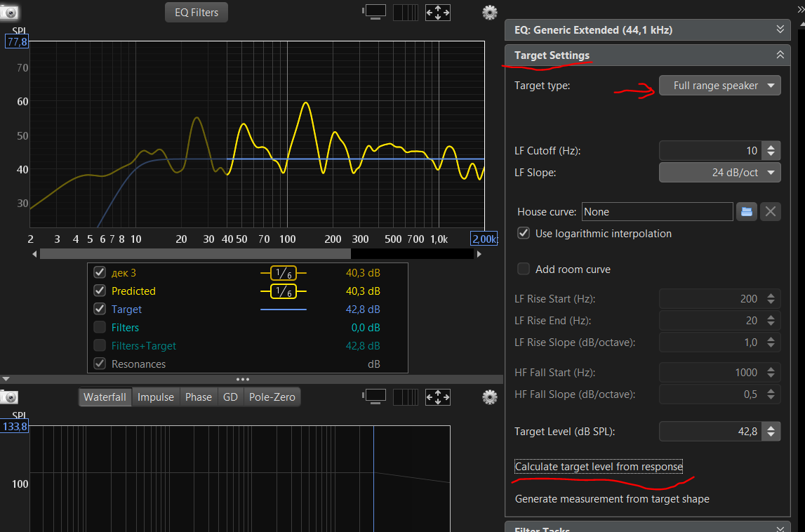Collapse the Target Settings panel
The image size is (805, 532).
point(780,55)
